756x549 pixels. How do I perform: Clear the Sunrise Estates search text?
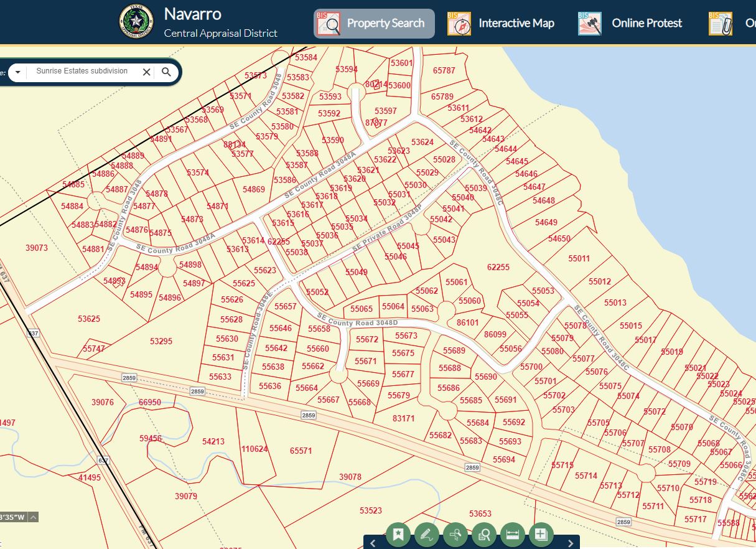click(x=147, y=72)
